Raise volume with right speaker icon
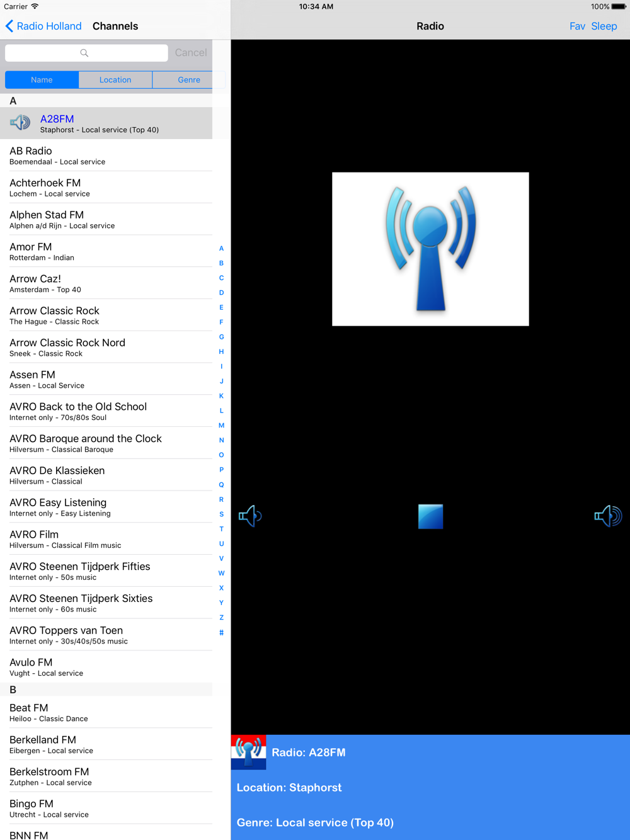The image size is (630, 840). click(x=608, y=516)
